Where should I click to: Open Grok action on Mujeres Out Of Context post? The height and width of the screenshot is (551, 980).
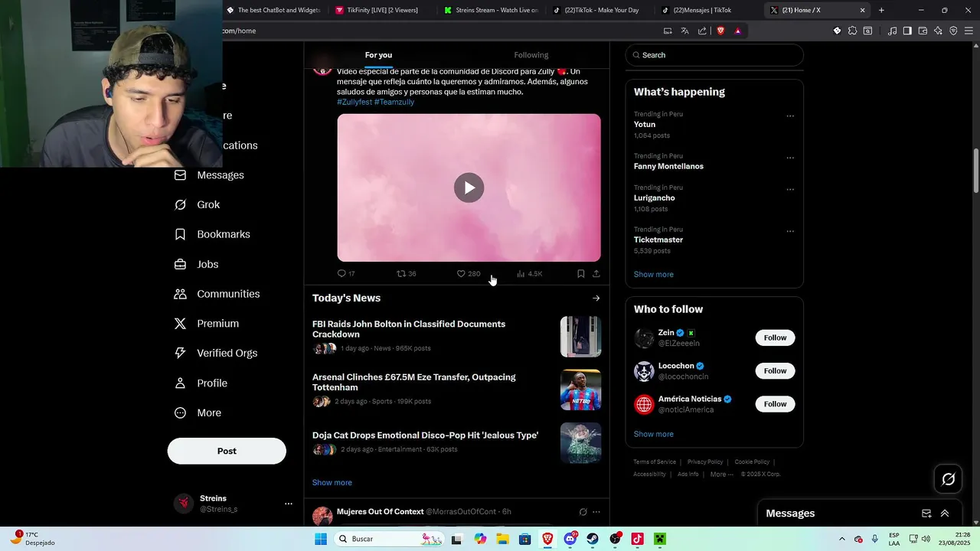[583, 512]
